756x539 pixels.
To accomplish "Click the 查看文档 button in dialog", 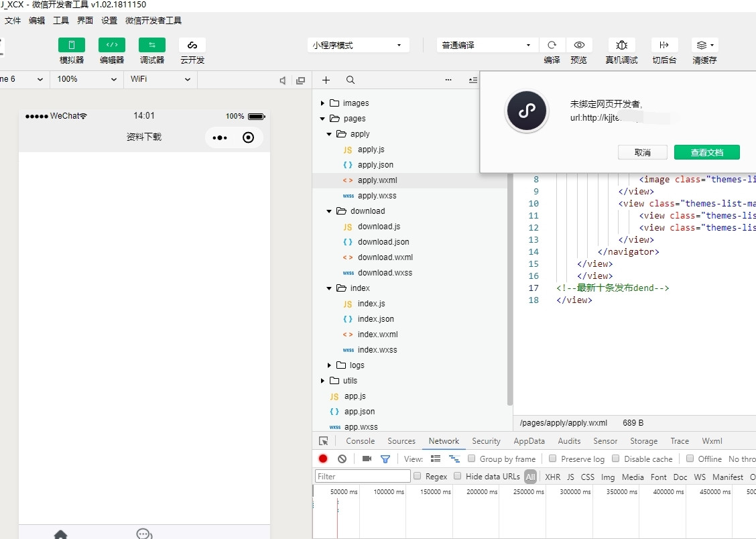I will [x=707, y=152].
